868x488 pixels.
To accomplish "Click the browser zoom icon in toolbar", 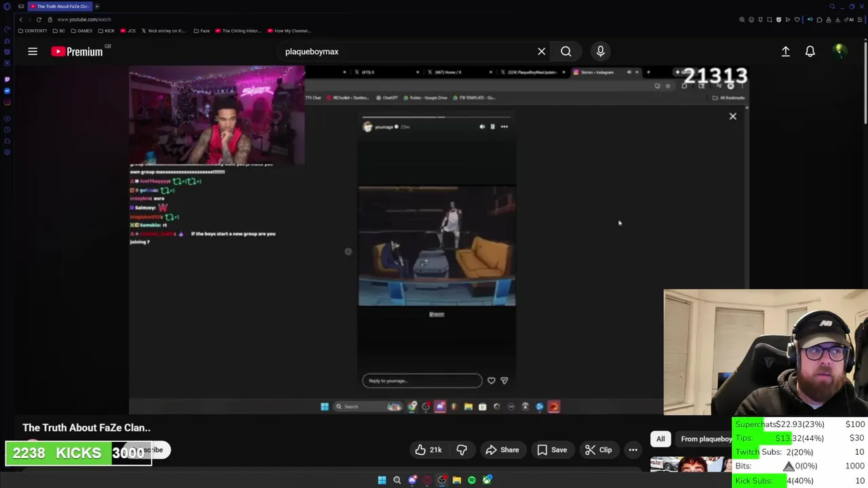I will (x=742, y=20).
